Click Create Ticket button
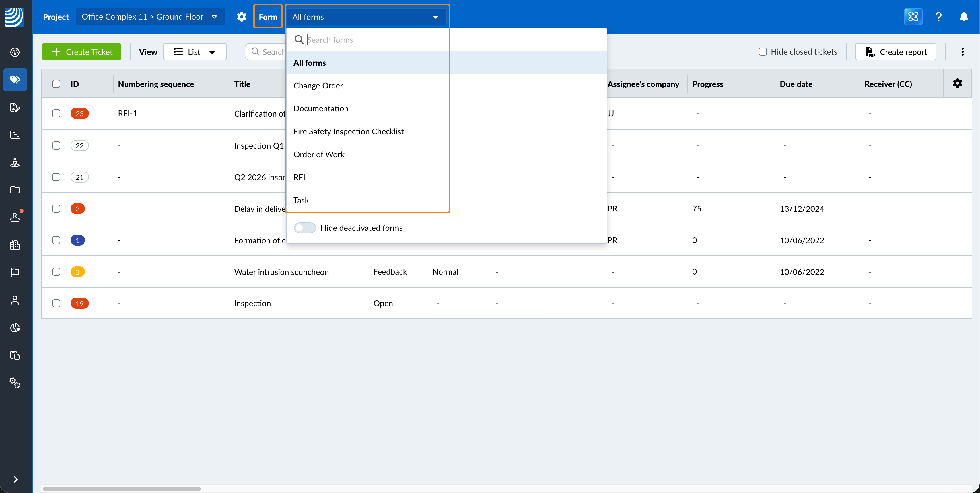This screenshot has width=980, height=493. 81,52
